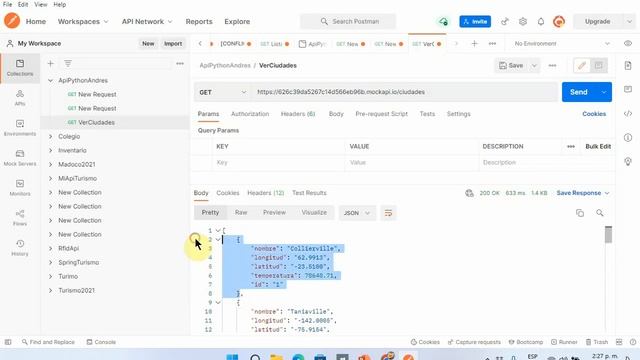Open the Cookies link

(x=594, y=114)
